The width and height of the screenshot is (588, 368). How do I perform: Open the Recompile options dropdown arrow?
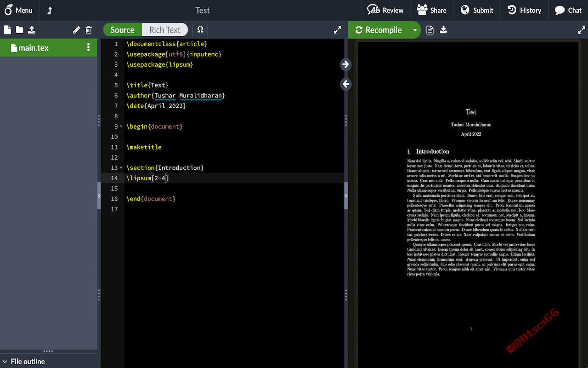click(415, 30)
